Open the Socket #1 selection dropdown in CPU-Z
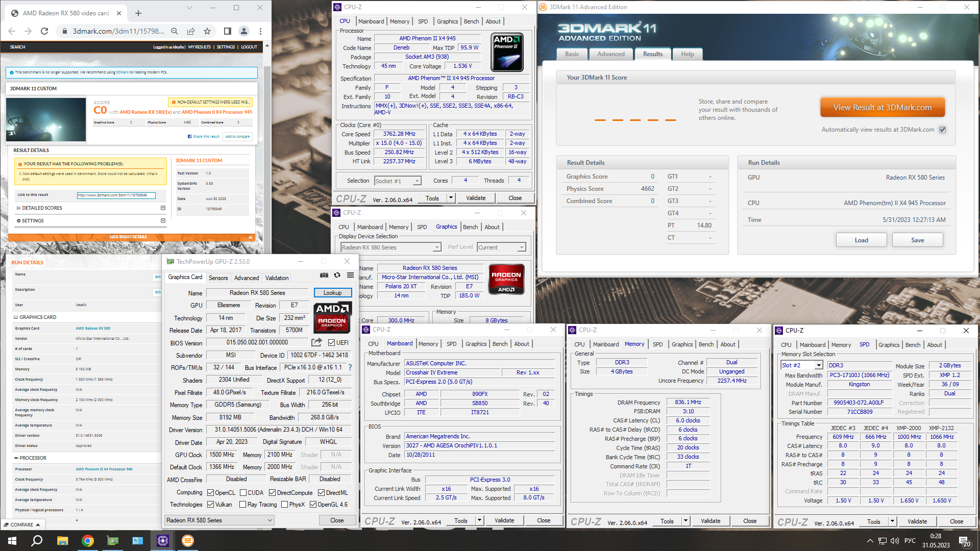The height and width of the screenshot is (551, 980). (398, 181)
